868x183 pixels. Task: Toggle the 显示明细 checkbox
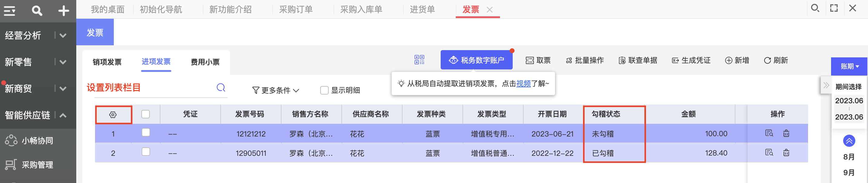324,90
